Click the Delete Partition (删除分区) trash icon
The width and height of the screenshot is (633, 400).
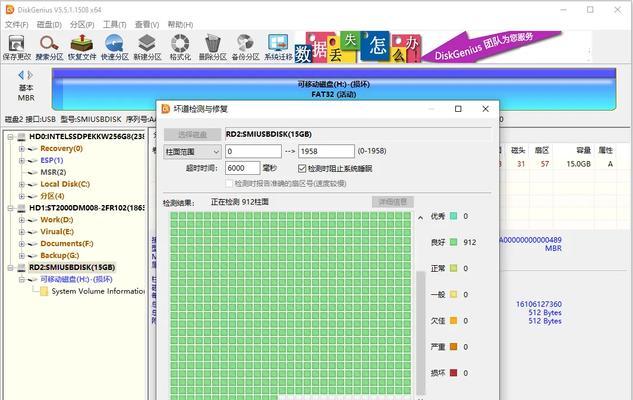(212, 47)
